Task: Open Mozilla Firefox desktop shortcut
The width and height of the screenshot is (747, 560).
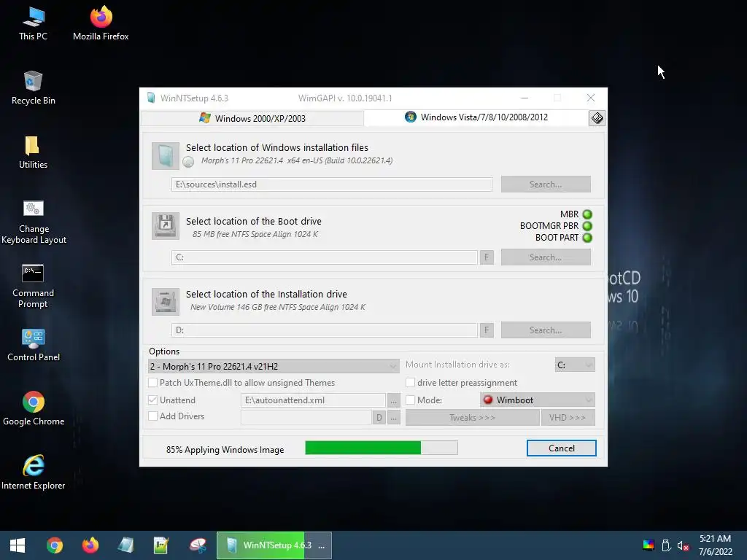Action: [101, 23]
